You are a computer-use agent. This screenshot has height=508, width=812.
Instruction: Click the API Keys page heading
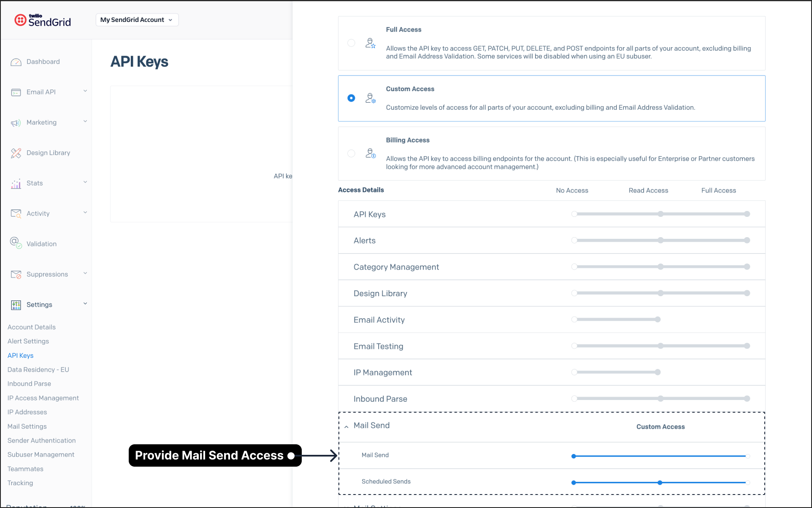[139, 62]
